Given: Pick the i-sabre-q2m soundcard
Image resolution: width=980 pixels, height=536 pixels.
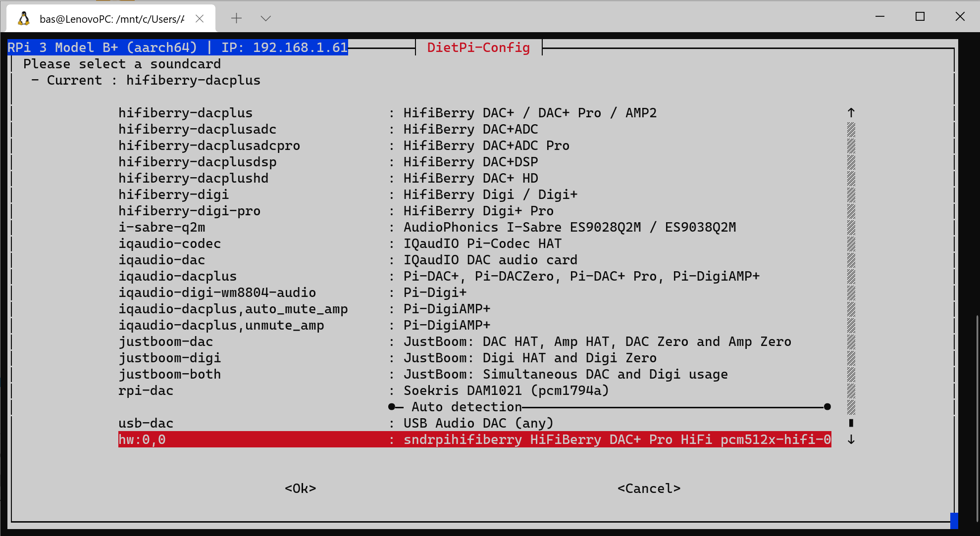Looking at the screenshot, I should click(x=161, y=227).
